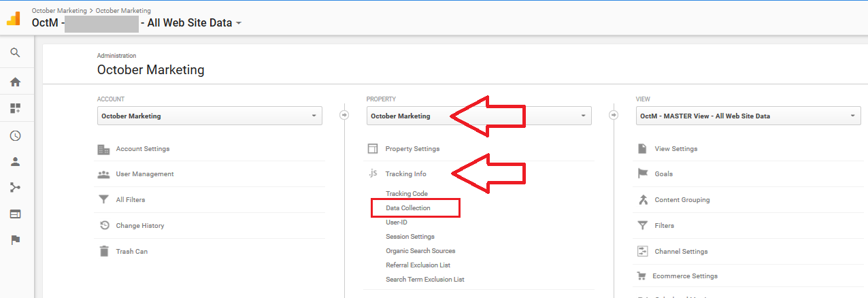Image resolution: width=868 pixels, height=298 pixels.
Task: Click the Change History clock icon
Action: (x=104, y=226)
